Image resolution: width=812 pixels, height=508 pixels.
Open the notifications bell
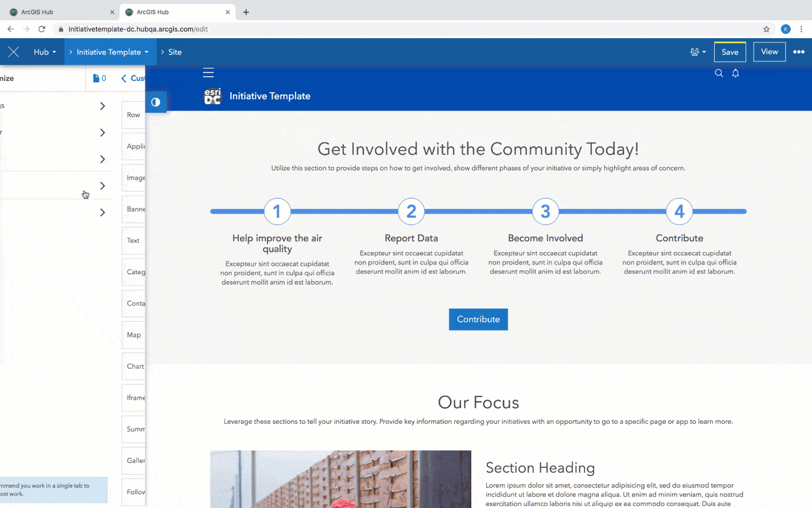pos(736,73)
